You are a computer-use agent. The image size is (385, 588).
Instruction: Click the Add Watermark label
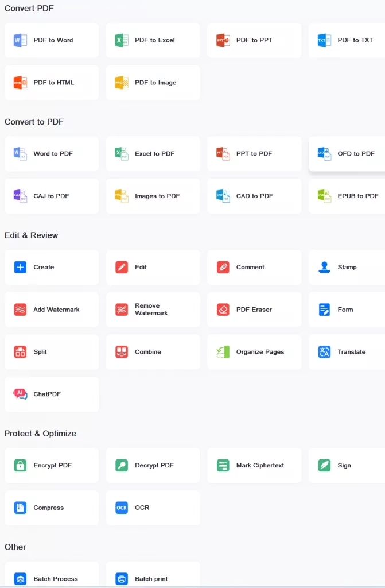point(57,310)
